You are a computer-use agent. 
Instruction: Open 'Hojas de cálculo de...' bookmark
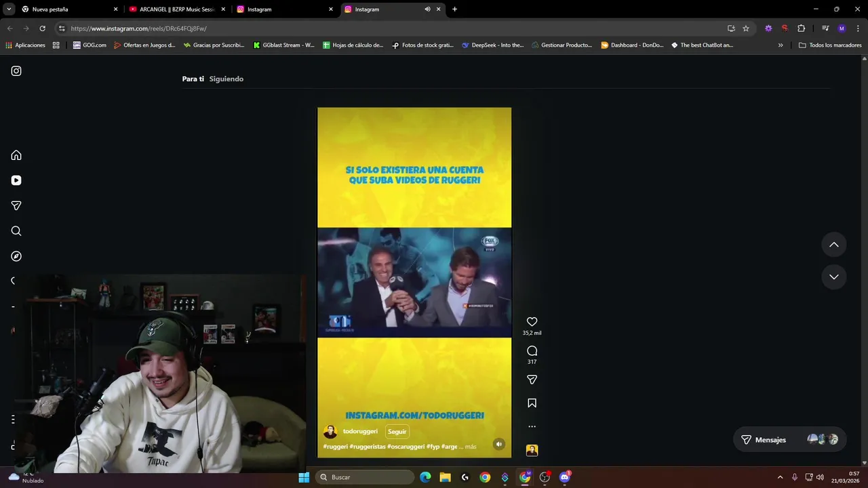point(353,45)
